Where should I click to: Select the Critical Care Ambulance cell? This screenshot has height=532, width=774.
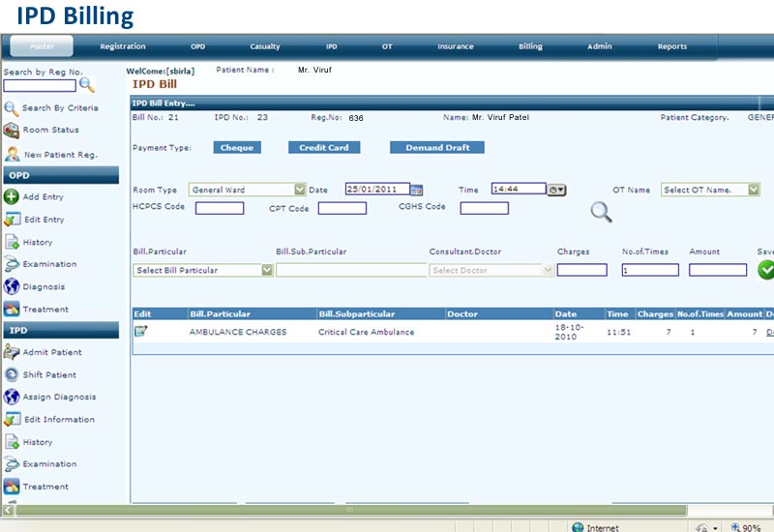(367, 332)
